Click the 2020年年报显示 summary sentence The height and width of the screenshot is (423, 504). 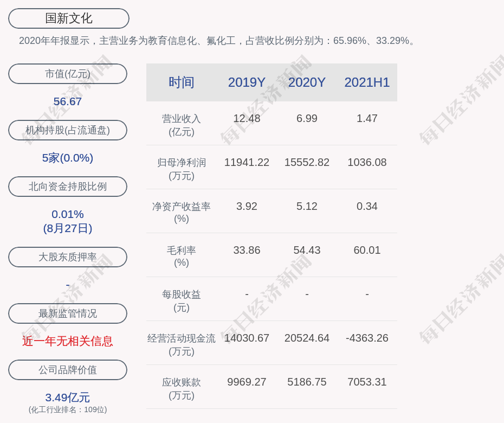click(218, 41)
